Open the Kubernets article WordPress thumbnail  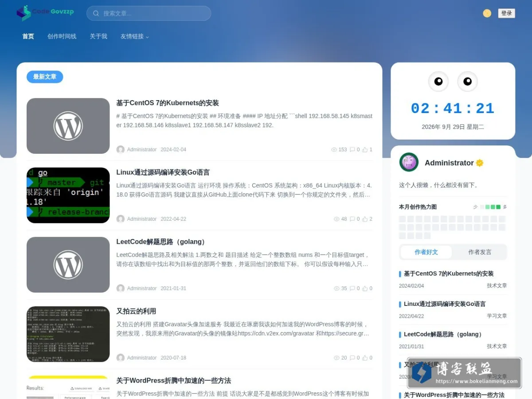(68, 126)
